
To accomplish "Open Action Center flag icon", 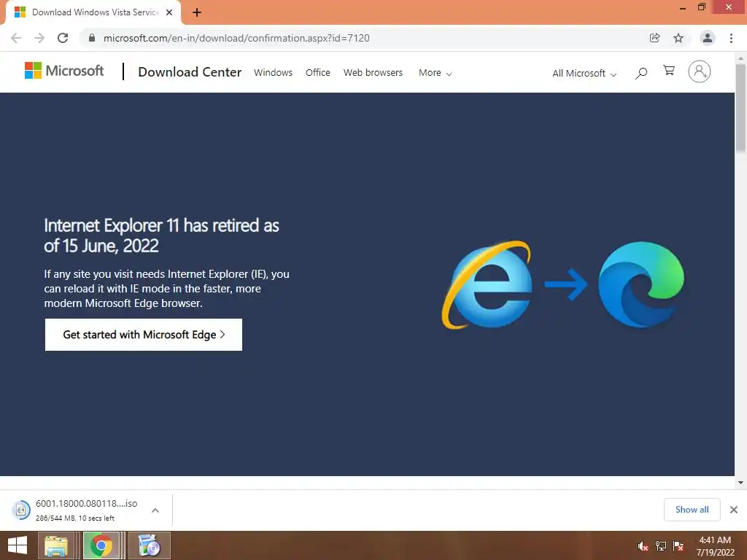I will (678, 546).
